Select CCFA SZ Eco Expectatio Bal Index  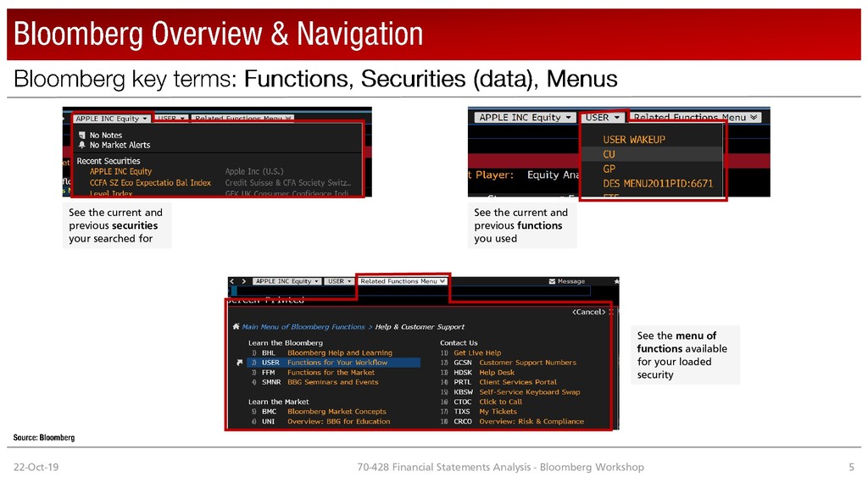[150, 183]
